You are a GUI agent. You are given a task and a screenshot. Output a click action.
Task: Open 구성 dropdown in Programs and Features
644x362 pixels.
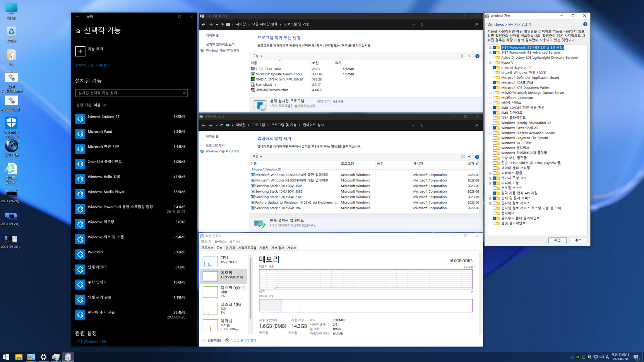click(257, 56)
